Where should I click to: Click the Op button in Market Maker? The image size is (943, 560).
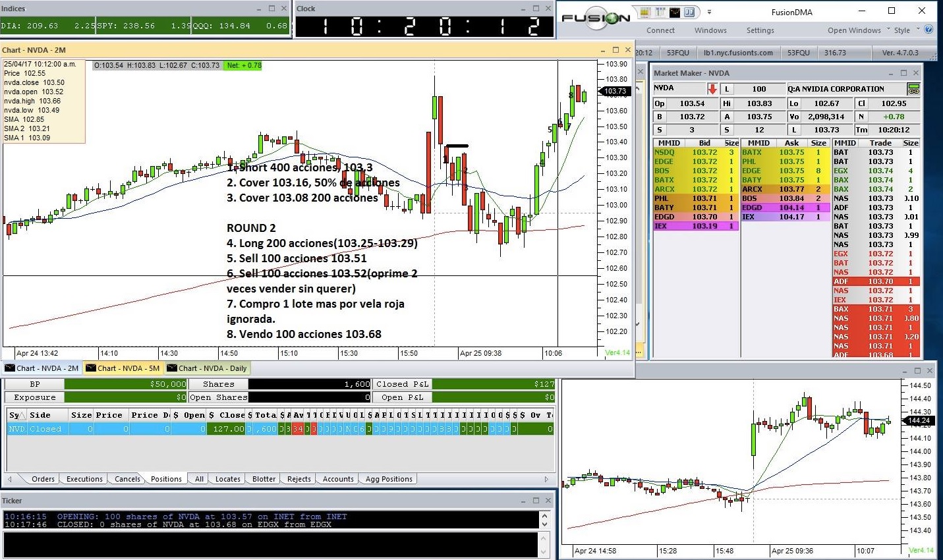[659, 103]
